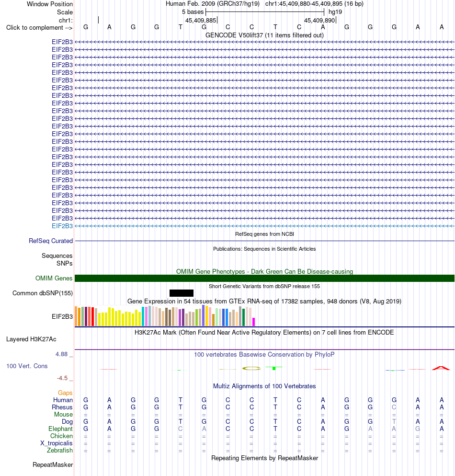The width and height of the screenshot is (455, 476).
Task: Open the GTEx Gene Expression track title
Action: (x=264, y=302)
